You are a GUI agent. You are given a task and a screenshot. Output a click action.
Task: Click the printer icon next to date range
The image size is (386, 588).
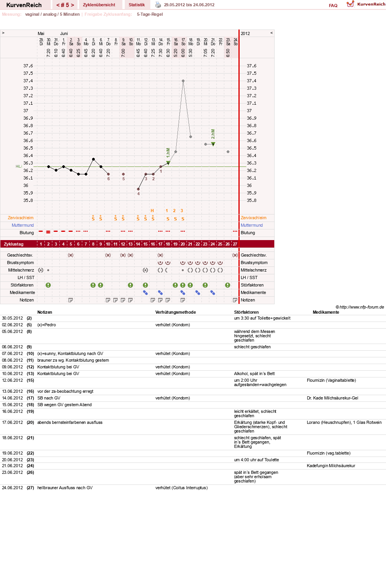pyautogui.click(x=158, y=5)
